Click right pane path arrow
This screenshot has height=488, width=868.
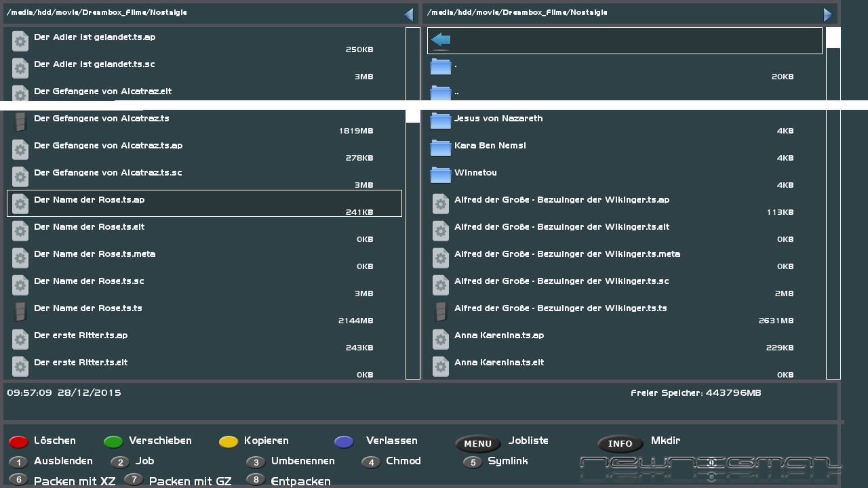coord(828,14)
